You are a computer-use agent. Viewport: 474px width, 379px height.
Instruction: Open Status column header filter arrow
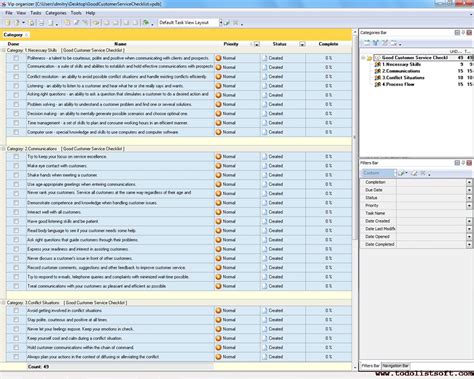(302, 44)
